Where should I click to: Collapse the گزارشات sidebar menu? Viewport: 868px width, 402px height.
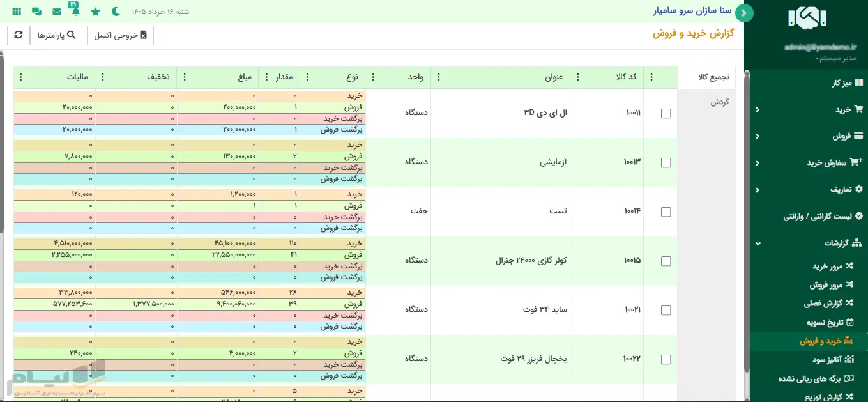pos(809,244)
